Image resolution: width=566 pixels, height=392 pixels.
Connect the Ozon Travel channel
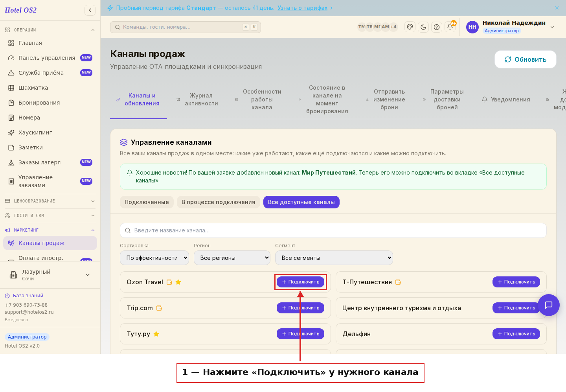click(x=301, y=282)
